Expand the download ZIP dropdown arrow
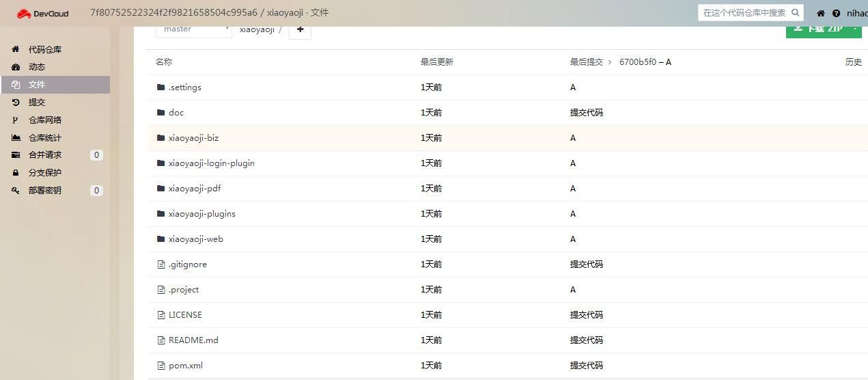 (x=855, y=31)
